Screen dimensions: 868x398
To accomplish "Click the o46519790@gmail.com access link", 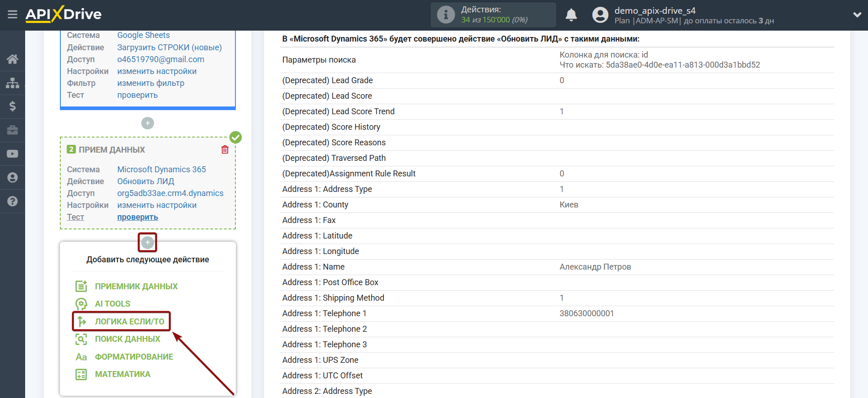I will [x=161, y=59].
